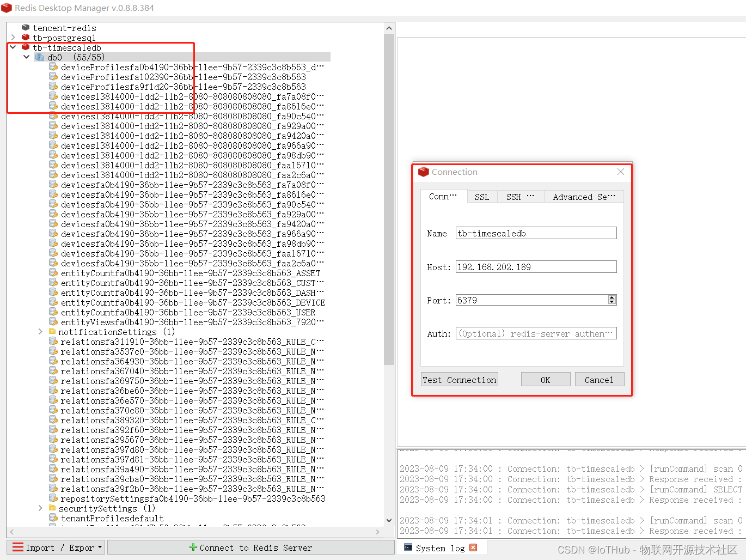This screenshot has width=746, height=560.
Task: Click the System log terminal icon
Action: tap(408, 547)
